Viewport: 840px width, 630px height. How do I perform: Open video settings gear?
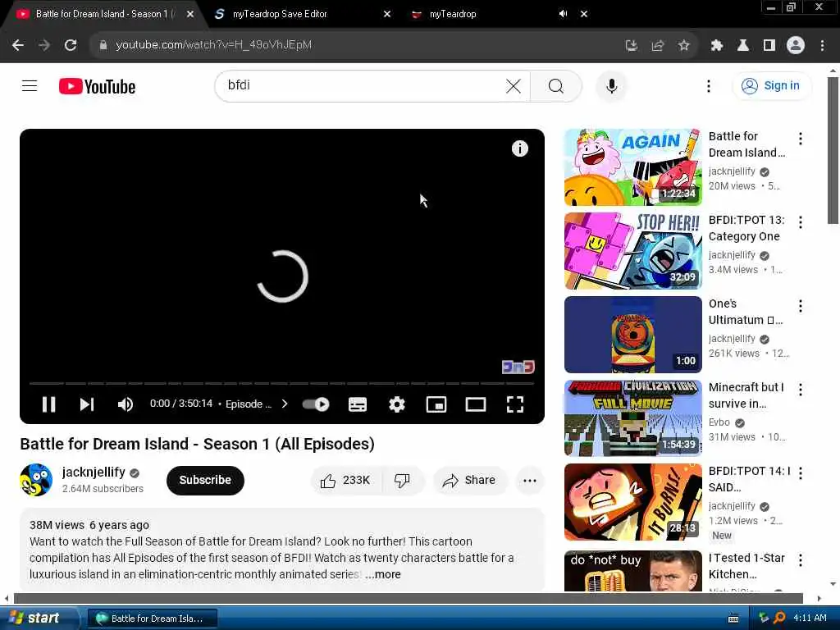click(x=396, y=404)
